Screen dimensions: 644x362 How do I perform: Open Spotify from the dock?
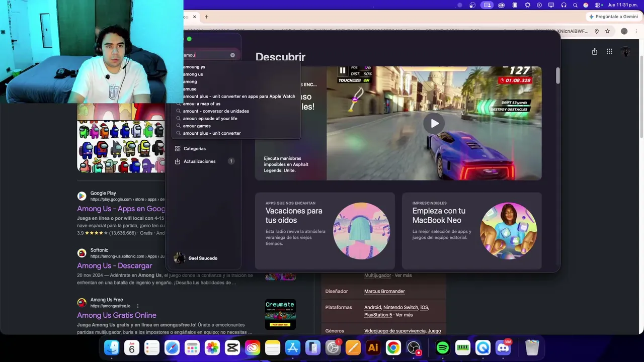tap(443, 347)
